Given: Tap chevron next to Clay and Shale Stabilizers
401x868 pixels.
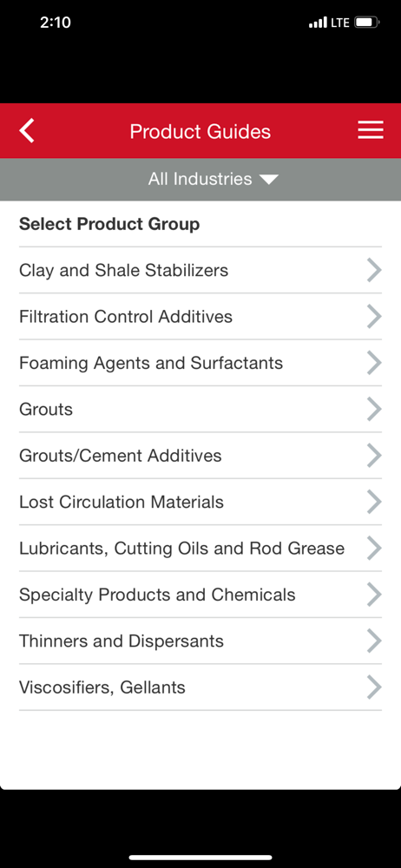Looking at the screenshot, I should pos(374,270).
